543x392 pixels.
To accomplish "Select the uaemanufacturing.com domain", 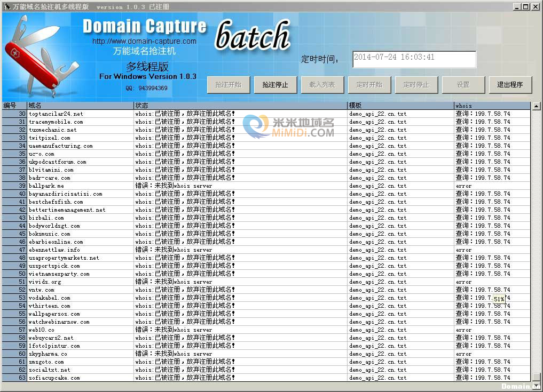I will click(61, 146).
